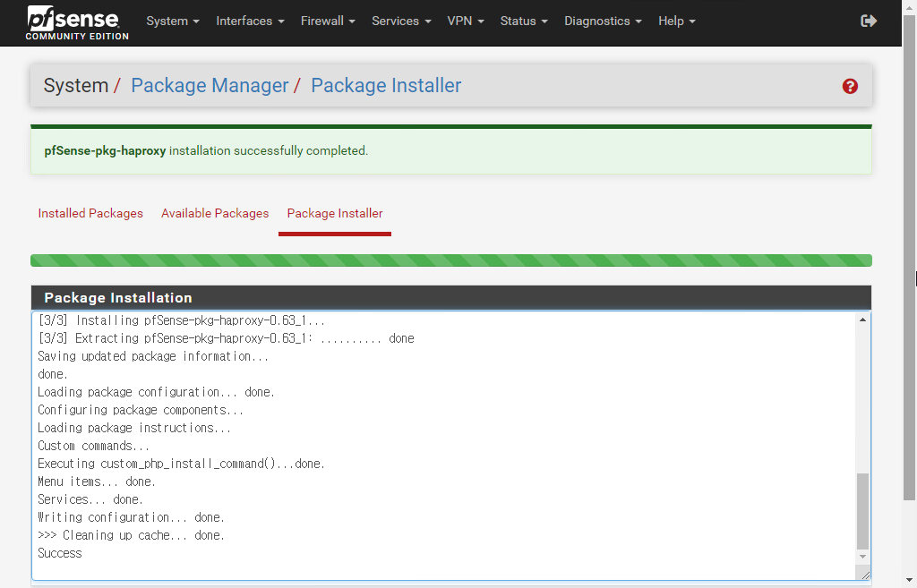Open the red help question-mark icon
The height and width of the screenshot is (588, 917).
[x=850, y=87]
